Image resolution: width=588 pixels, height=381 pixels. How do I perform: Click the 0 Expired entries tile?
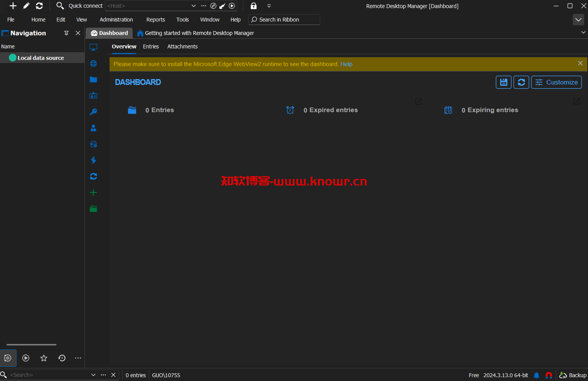click(322, 110)
